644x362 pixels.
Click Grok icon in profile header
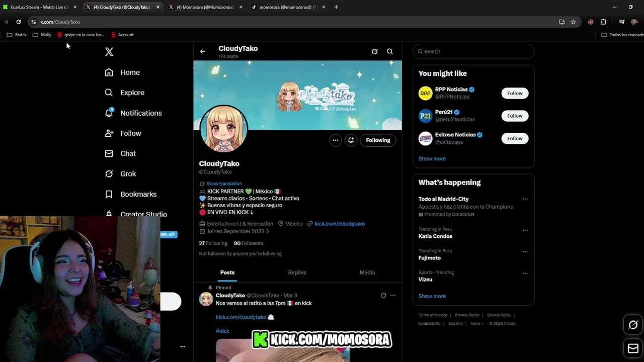tap(375, 51)
